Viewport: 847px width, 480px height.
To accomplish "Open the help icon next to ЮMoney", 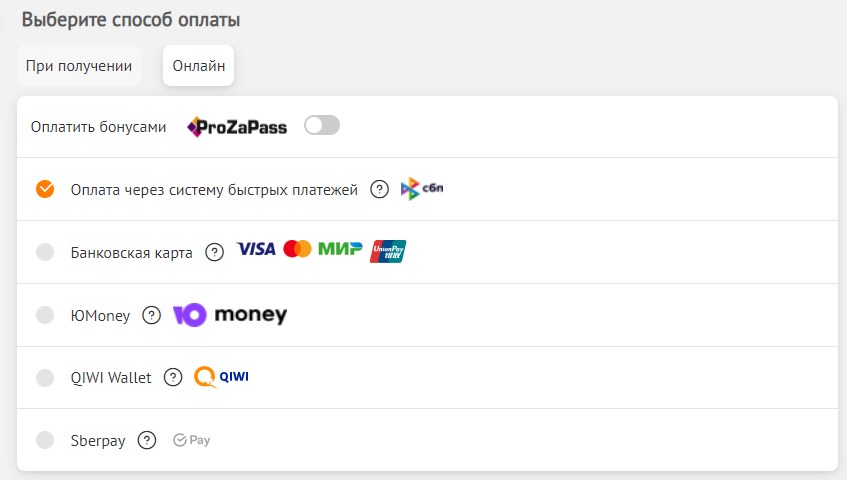I will 151,315.
